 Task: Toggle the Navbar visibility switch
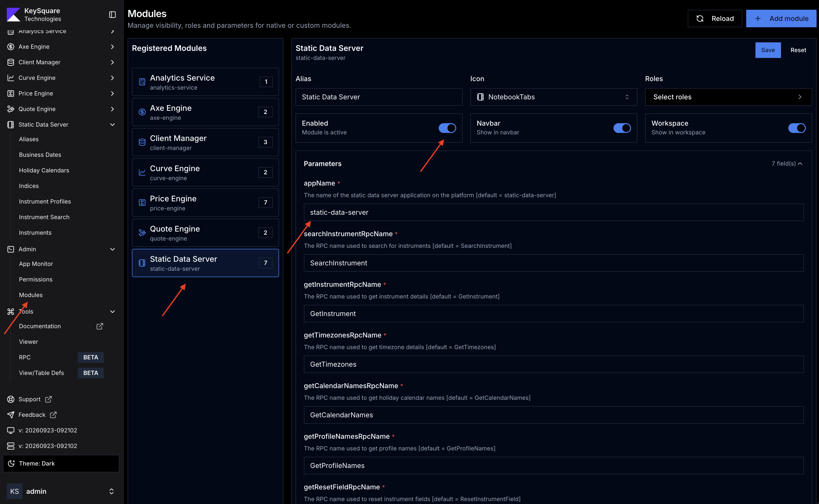point(622,128)
